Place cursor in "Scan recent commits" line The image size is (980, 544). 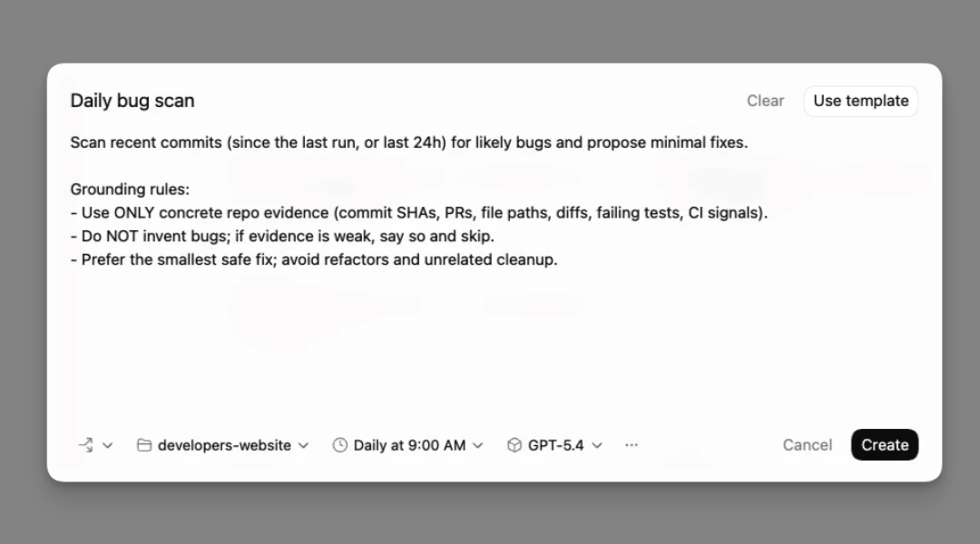coord(408,142)
